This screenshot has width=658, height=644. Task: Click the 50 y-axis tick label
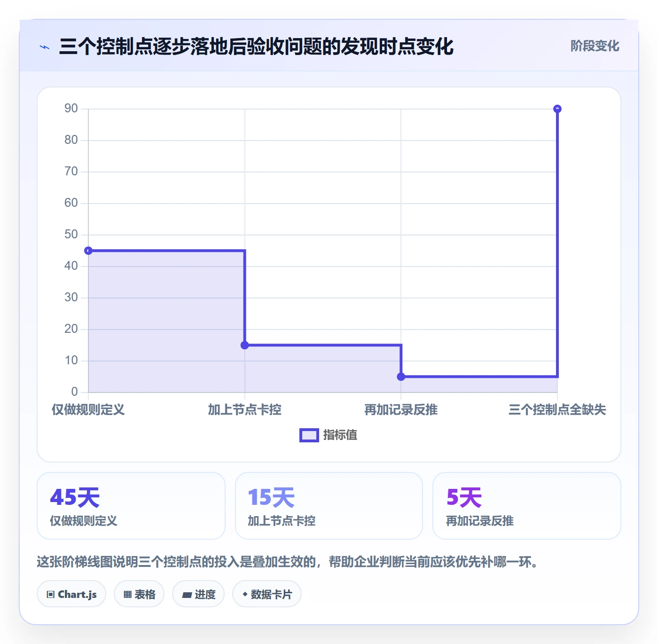pos(71,235)
